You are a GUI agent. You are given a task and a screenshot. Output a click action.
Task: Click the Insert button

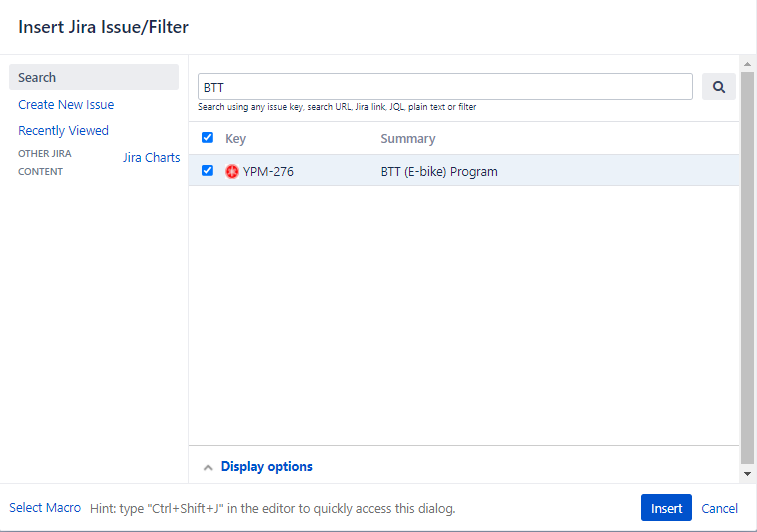666,508
